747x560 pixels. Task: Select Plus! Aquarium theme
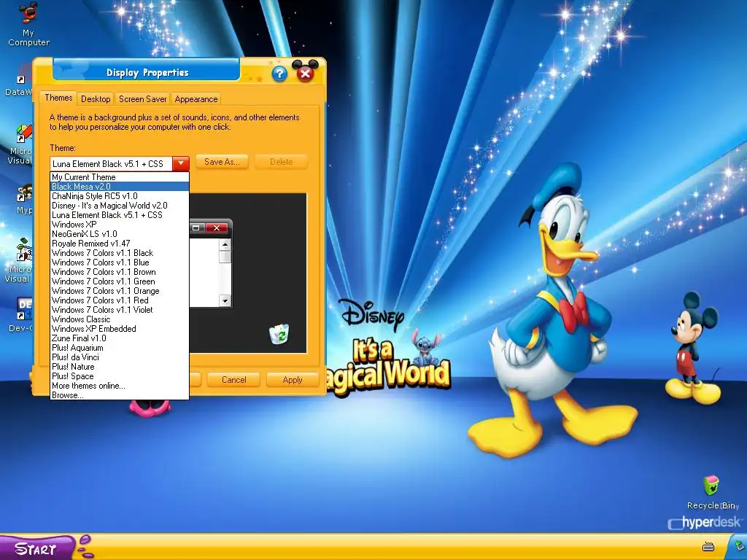point(120,348)
